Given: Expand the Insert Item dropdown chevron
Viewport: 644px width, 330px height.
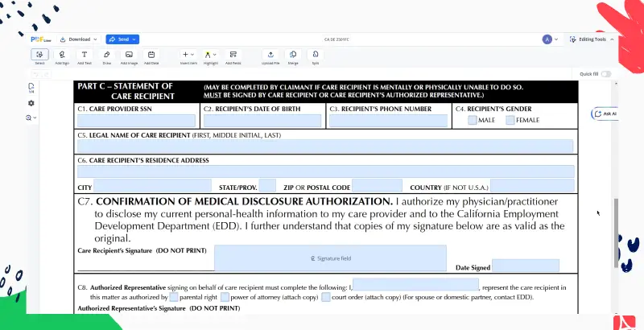Looking at the screenshot, I should click(192, 55).
